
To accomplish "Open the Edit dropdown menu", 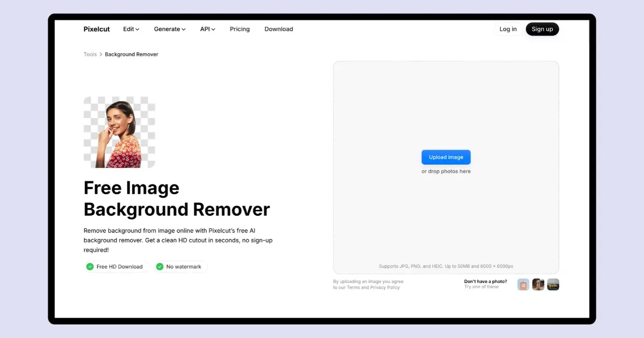I will click(131, 29).
